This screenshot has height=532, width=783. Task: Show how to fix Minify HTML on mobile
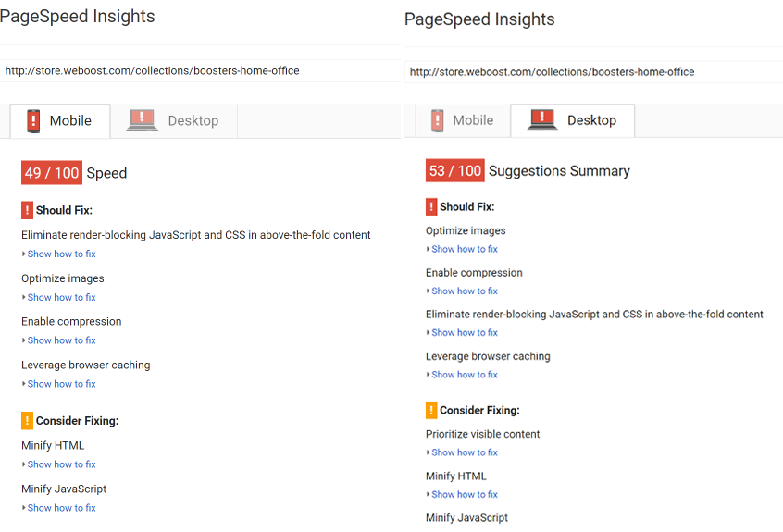click(x=61, y=464)
